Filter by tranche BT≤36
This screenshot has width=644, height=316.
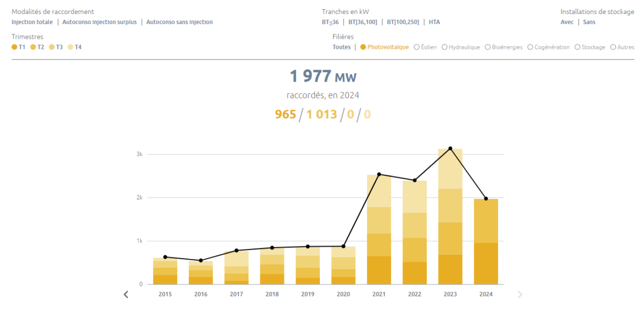[x=330, y=22]
